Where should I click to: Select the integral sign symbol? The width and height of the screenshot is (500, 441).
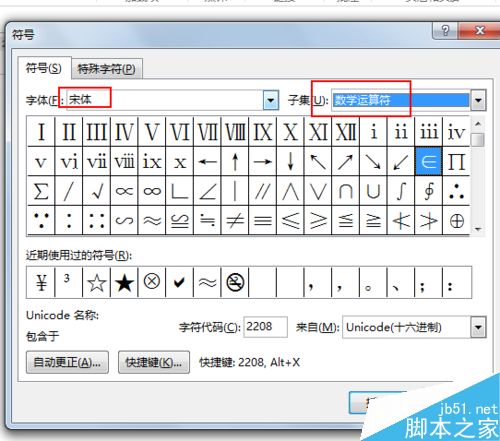pos(401,191)
